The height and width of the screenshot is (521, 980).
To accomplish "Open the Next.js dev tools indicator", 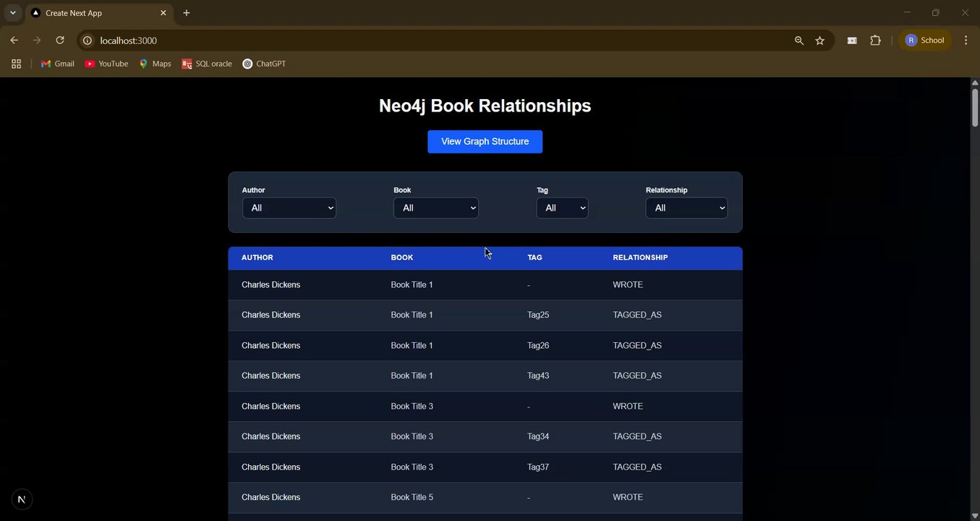I will [22, 499].
